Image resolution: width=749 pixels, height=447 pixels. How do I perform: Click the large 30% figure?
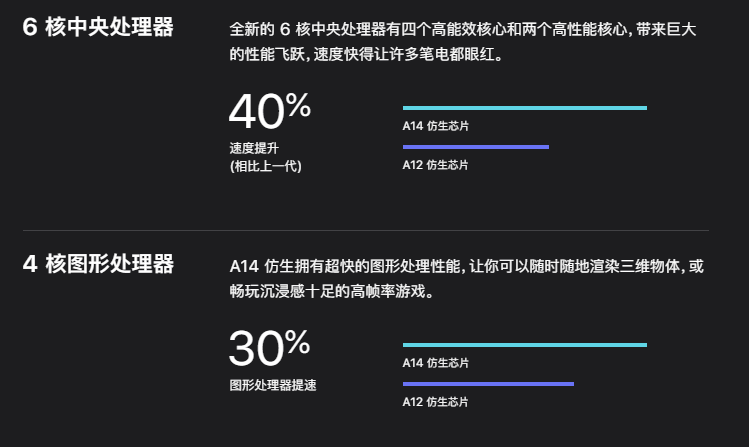pos(269,348)
